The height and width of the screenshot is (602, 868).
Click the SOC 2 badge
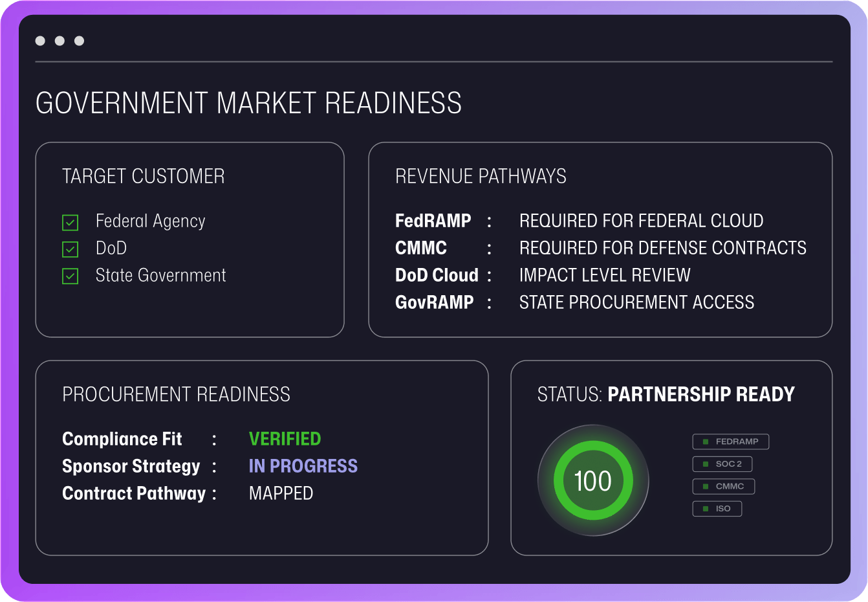pos(722,464)
